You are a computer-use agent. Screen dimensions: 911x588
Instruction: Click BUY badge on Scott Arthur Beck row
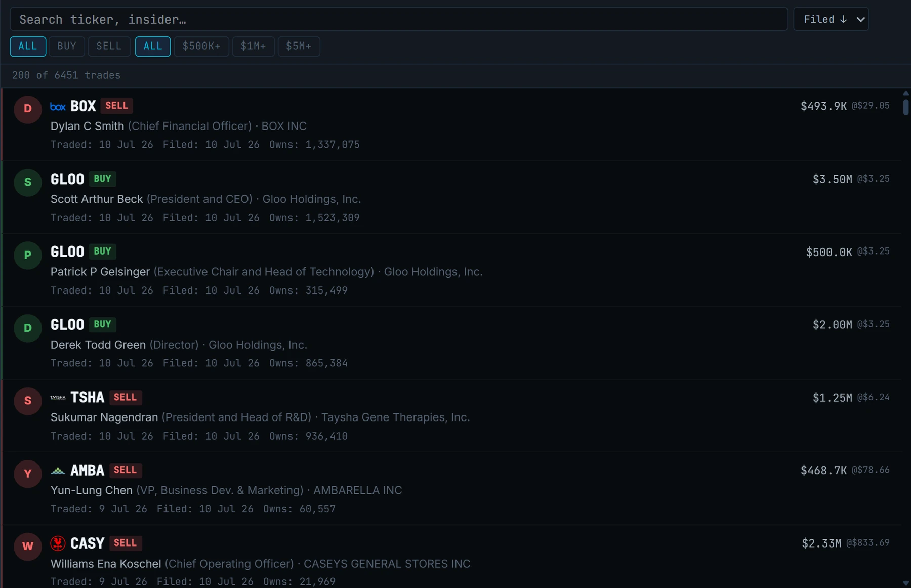point(102,179)
